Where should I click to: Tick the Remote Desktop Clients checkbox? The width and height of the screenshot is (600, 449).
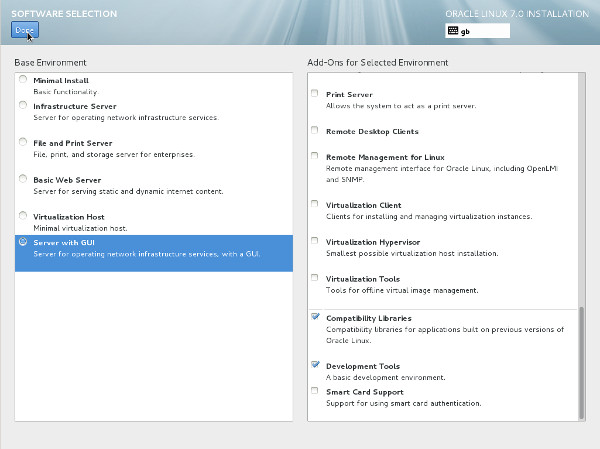point(315,130)
